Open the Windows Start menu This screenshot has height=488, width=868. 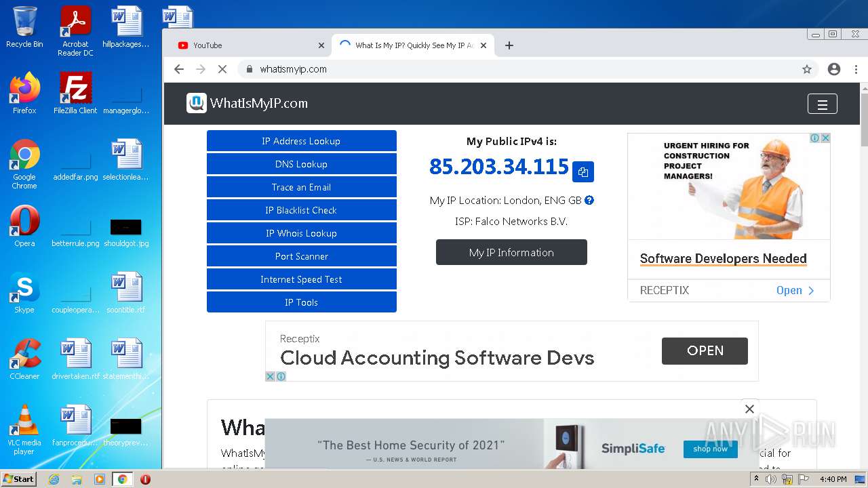[x=18, y=479]
